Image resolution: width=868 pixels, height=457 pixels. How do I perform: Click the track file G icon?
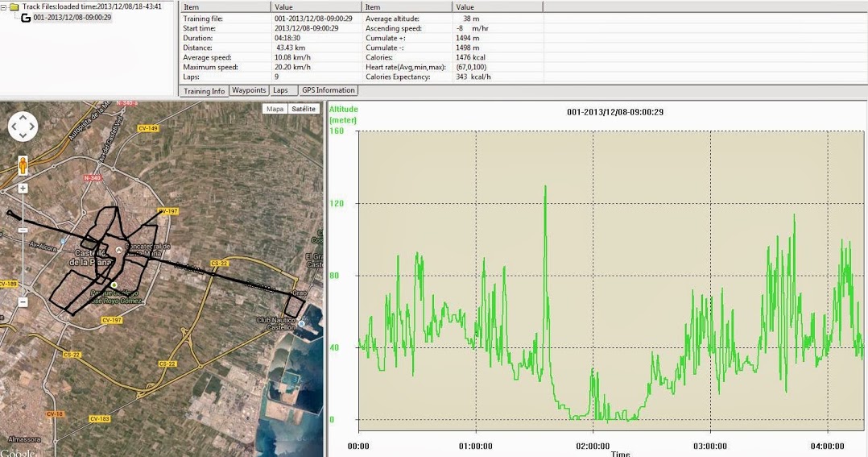coord(26,18)
